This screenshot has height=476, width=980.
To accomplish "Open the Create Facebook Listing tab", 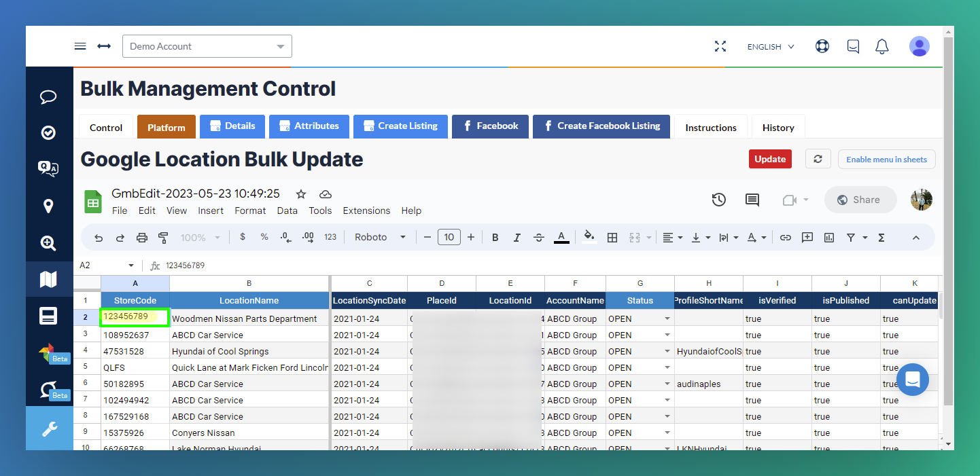I will point(601,126).
